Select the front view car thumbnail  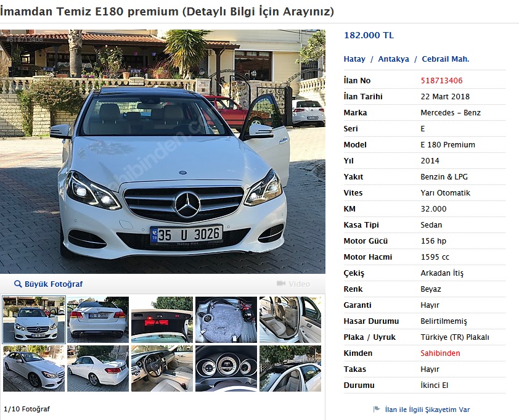[34, 319]
